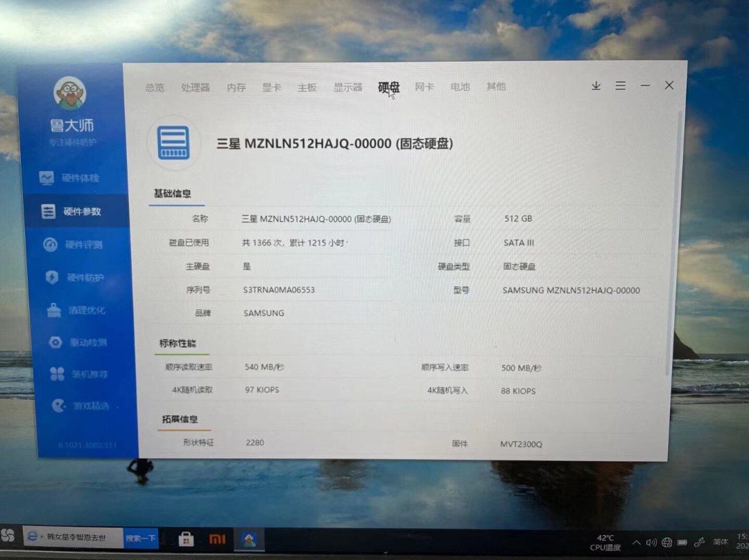The image size is (749, 560).
Task: Open the Windows Start button
Action: [x=8, y=536]
